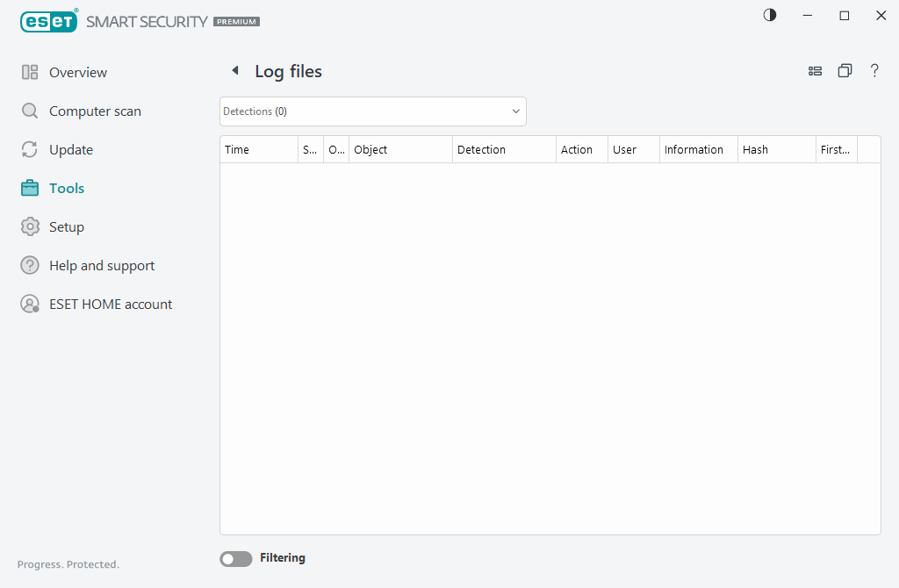Click the Help and support question icon
Screen dimensions: 899x588
[28, 265]
